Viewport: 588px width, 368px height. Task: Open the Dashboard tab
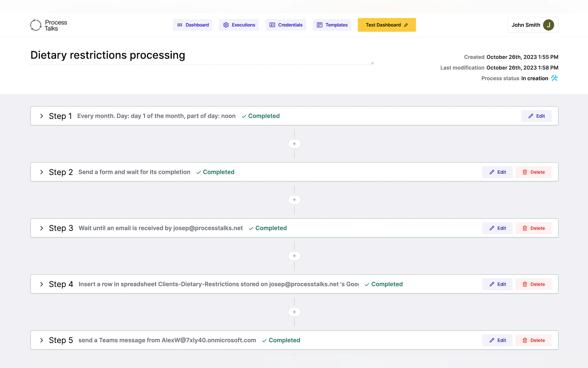[193, 25]
